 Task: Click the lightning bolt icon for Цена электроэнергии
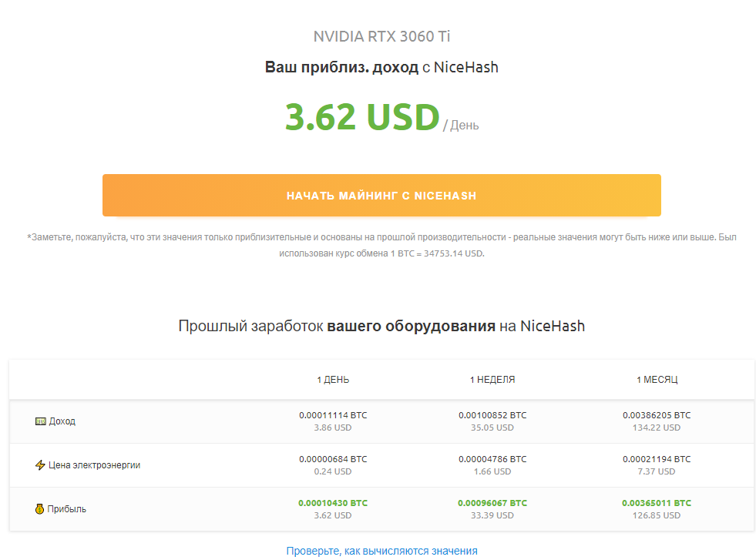click(40, 465)
